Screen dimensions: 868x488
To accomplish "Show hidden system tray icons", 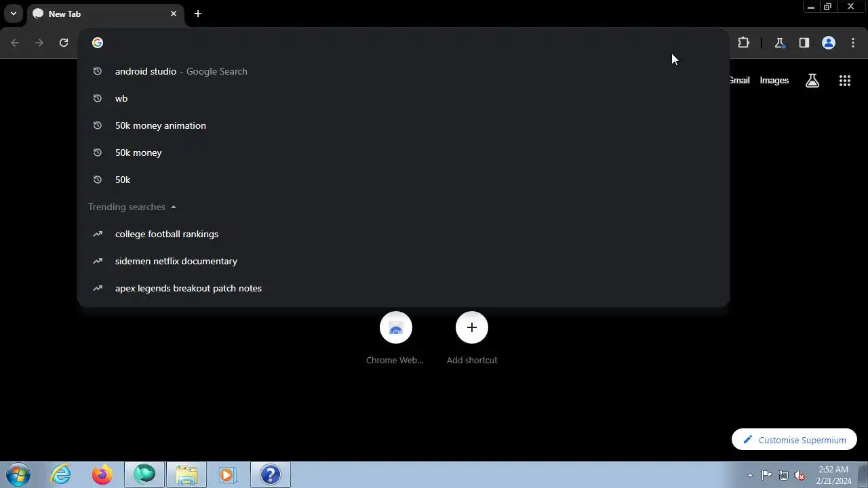I will [x=750, y=475].
